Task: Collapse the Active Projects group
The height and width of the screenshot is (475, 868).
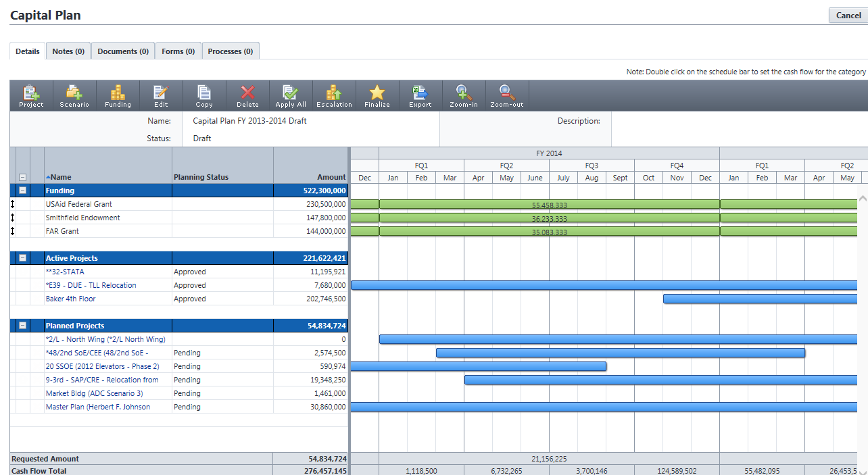Action: click(23, 258)
